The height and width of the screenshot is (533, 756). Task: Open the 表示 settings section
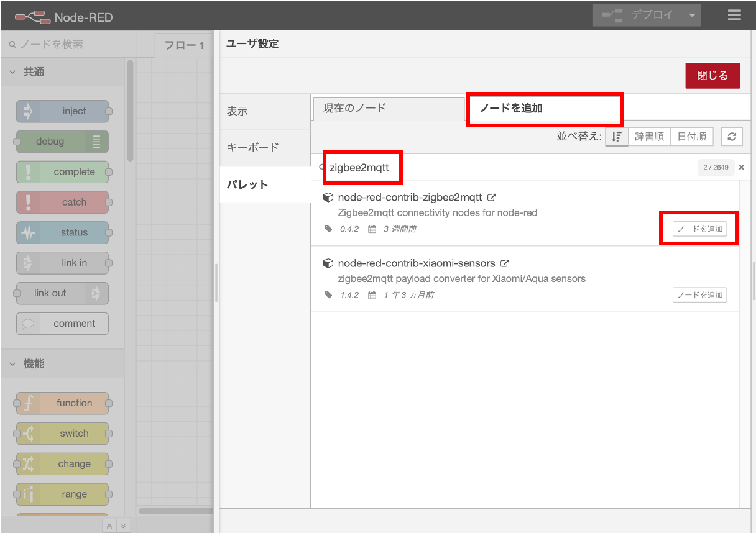265,112
